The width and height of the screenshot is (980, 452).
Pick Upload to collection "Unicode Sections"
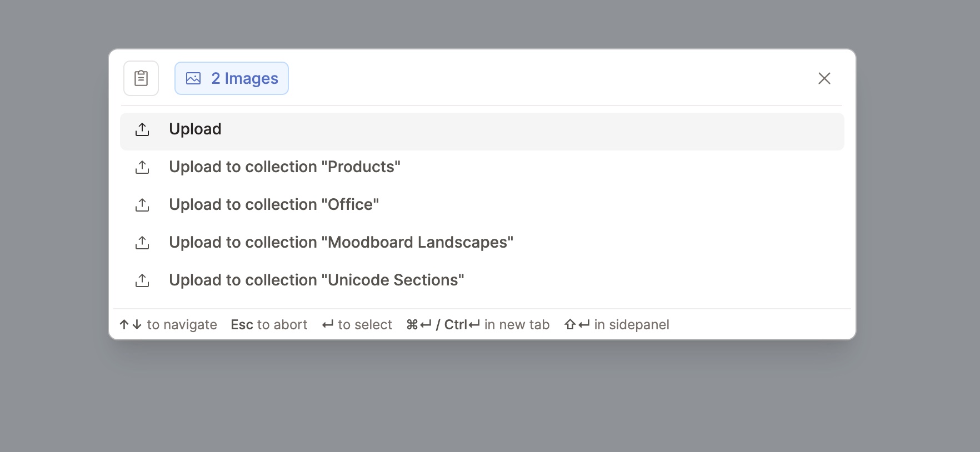point(317,280)
